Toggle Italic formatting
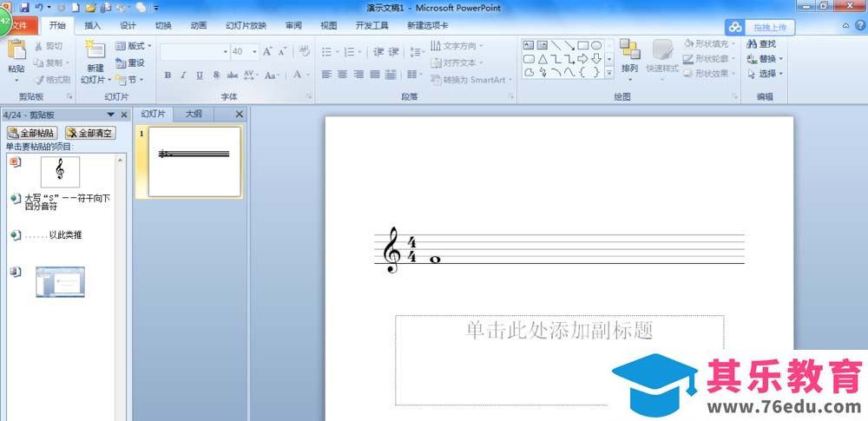The height and width of the screenshot is (421, 868). [183, 76]
